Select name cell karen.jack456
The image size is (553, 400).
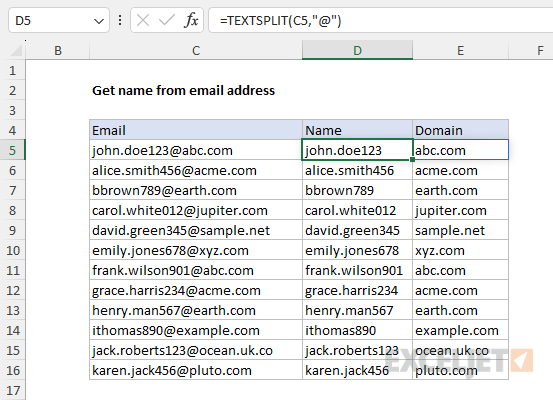tap(357, 370)
